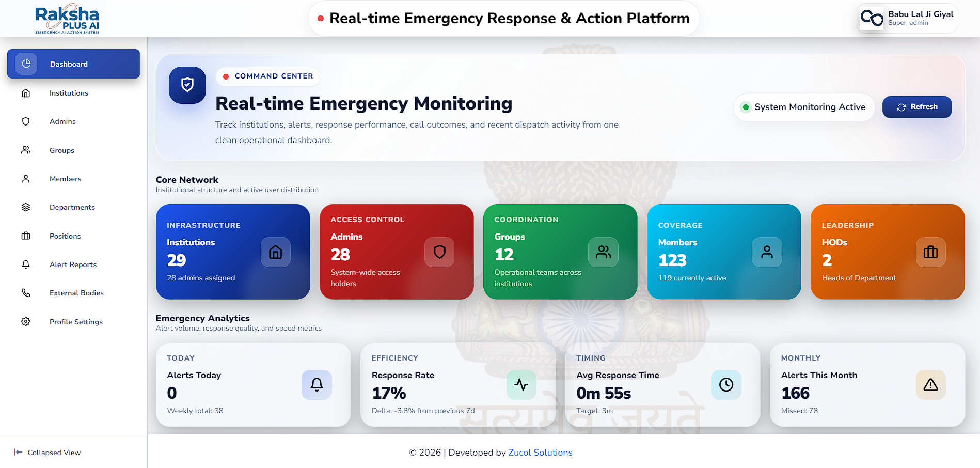Image resolution: width=980 pixels, height=468 pixels.
Task: View Alert Reports page
Action: click(73, 264)
